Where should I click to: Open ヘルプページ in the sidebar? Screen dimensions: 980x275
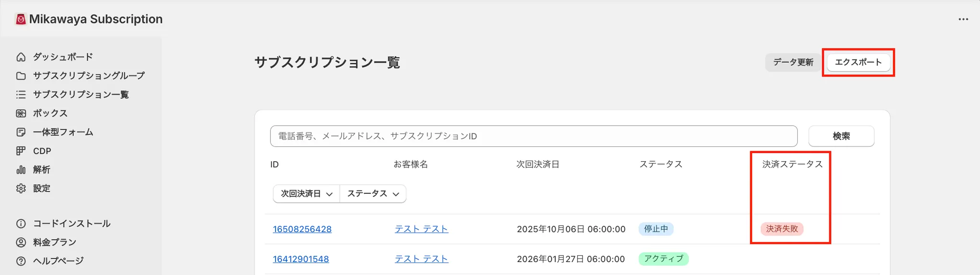coord(58,261)
